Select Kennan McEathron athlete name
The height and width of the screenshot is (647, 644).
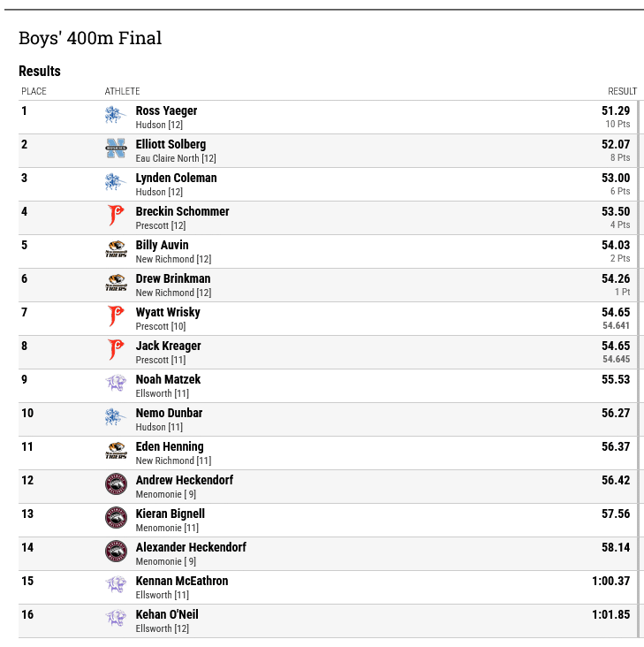click(182, 581)
